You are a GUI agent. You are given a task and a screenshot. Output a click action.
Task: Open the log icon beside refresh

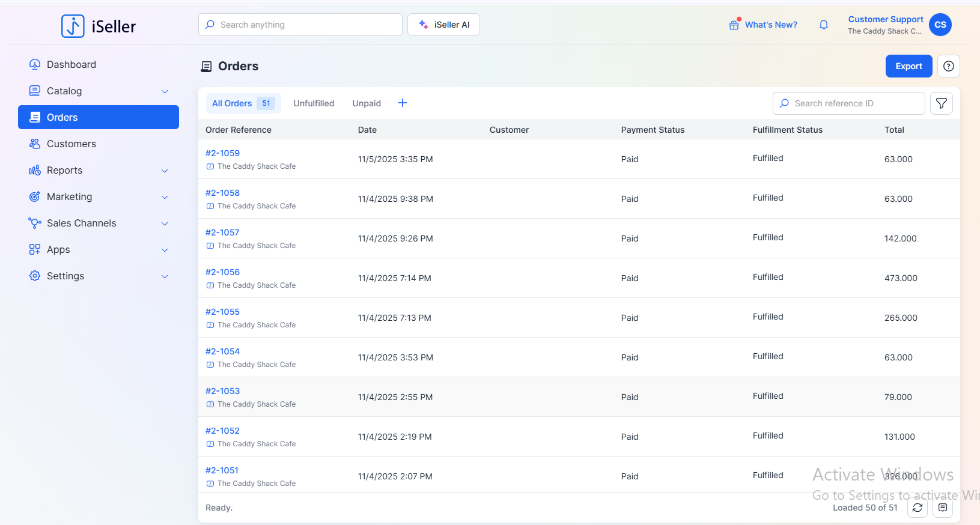[x=943, y=508]
